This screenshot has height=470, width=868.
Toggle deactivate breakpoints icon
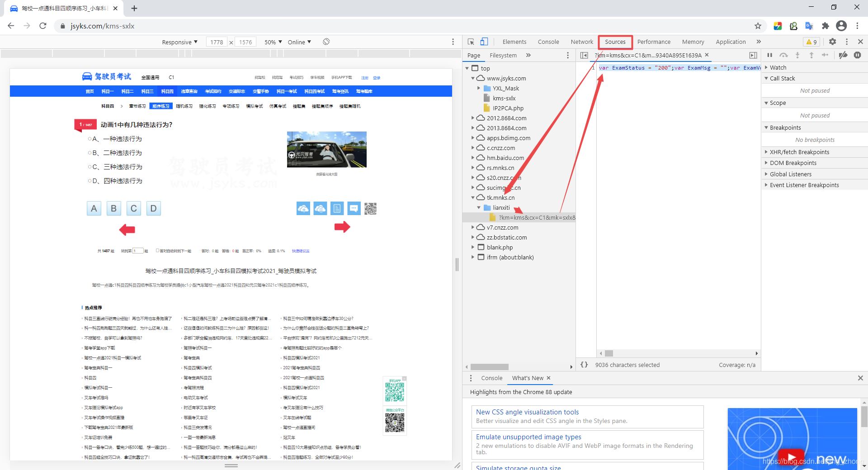pyautogui.click(x=843, y=55)
